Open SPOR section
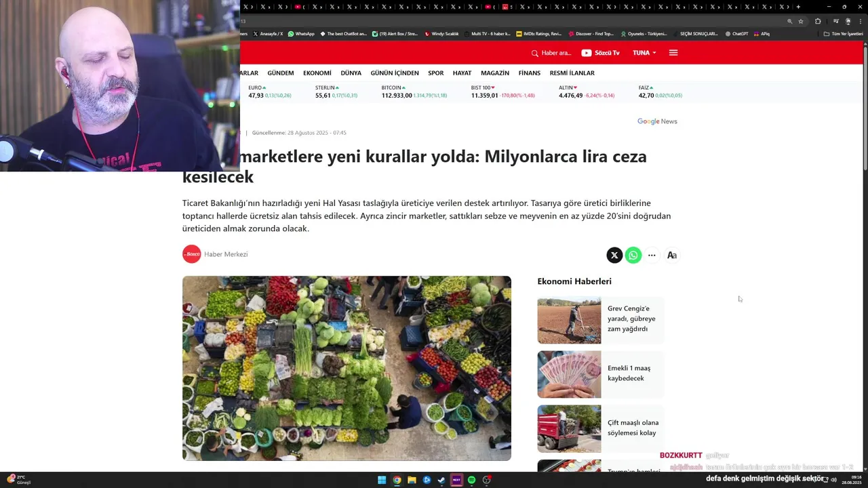The height and width of the screenshot is (488, 868). pyautogui.click(x=436, y=73)
